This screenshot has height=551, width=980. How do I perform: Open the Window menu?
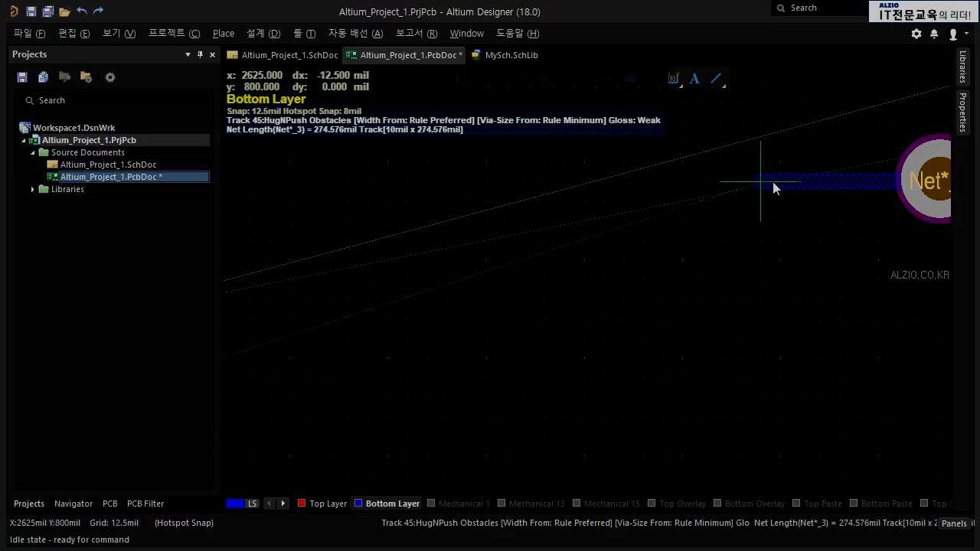pyautogui.click(x=466, y=34)
